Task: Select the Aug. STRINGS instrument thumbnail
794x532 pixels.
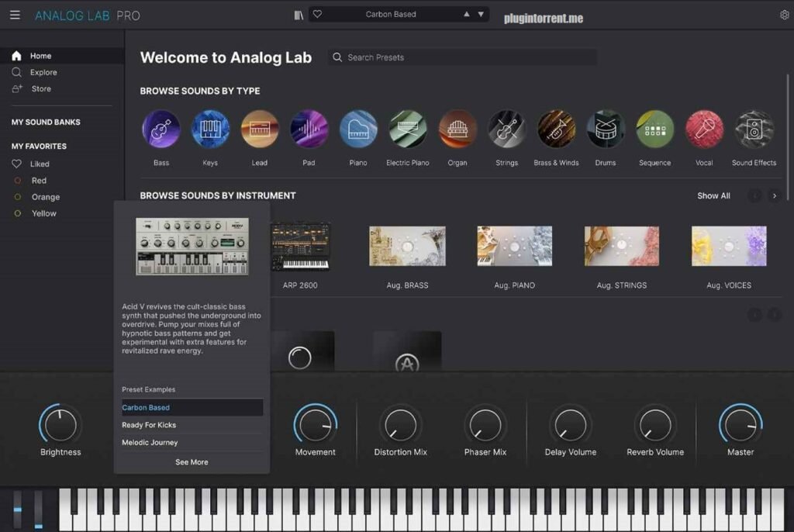Action: [622, 246]
